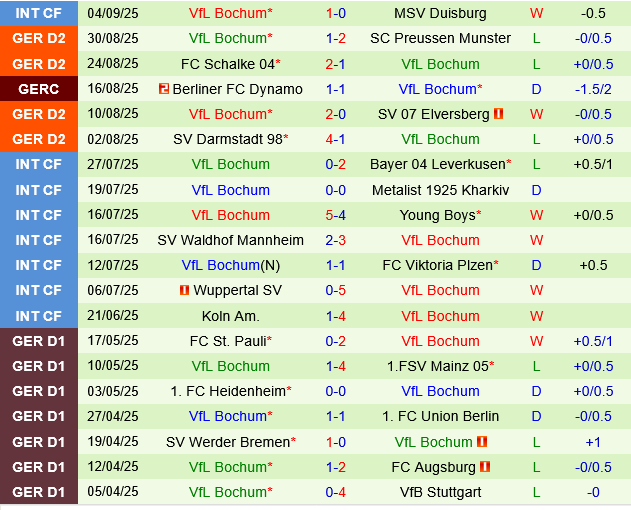Open the SC Preussen Munster team page
This screenshot has height=510, width=631.
pyautogui.click(x=440, y=38)
